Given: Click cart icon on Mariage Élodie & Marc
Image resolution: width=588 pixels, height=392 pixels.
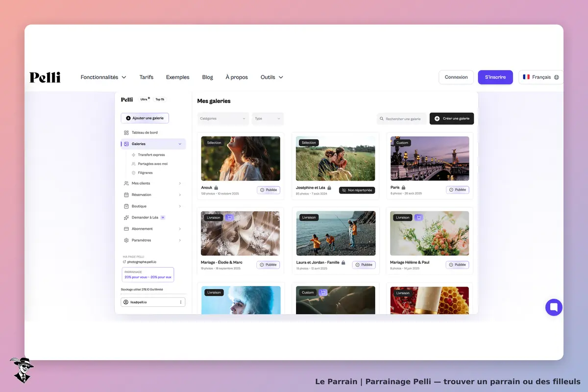Looking at the screenshot, I should (229, 218).
